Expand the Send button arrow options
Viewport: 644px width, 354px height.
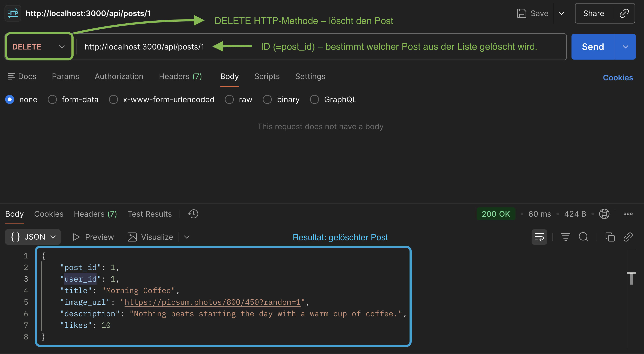point(625,47)
